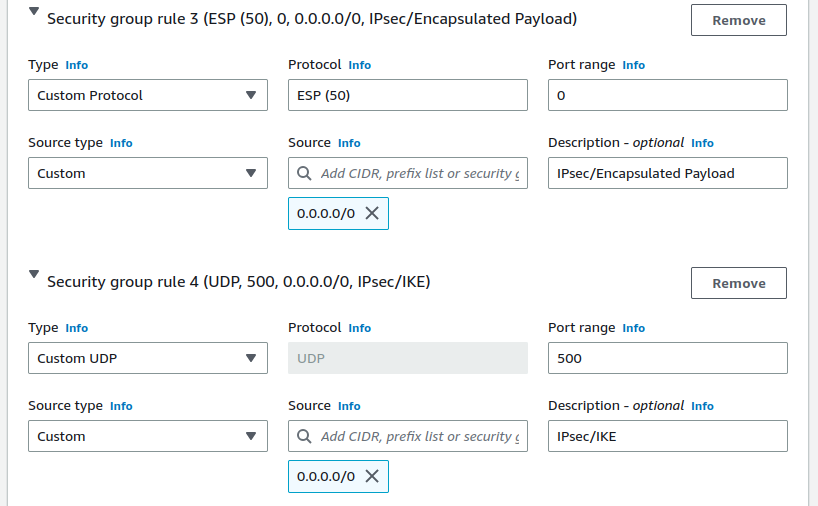
Task: Open Info link next to rule 4 Port range
Action: (x=633, y=328)
